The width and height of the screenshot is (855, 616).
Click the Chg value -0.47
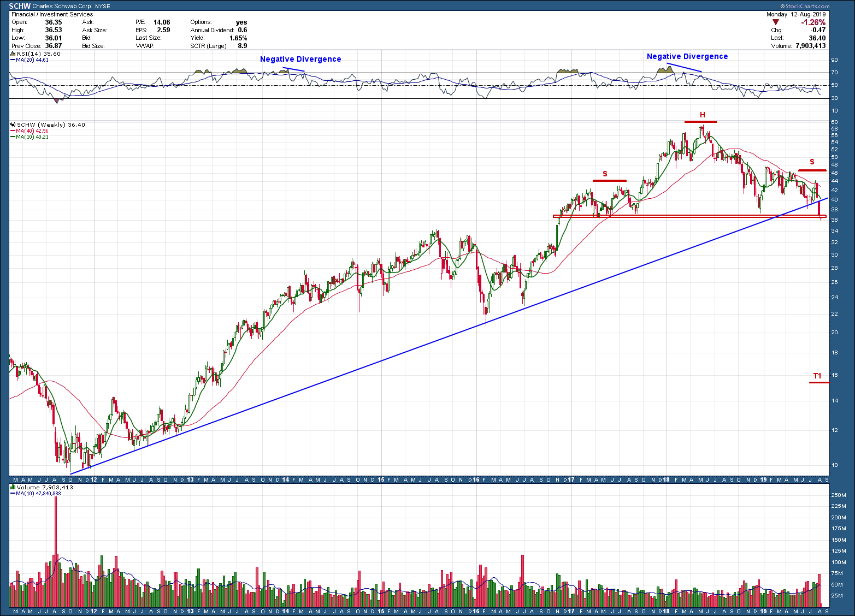(x=818, y=30)
